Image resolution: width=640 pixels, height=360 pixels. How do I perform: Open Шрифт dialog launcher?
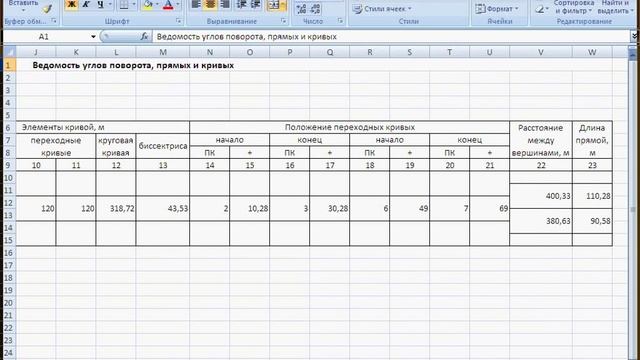click(x=179, y=21)
